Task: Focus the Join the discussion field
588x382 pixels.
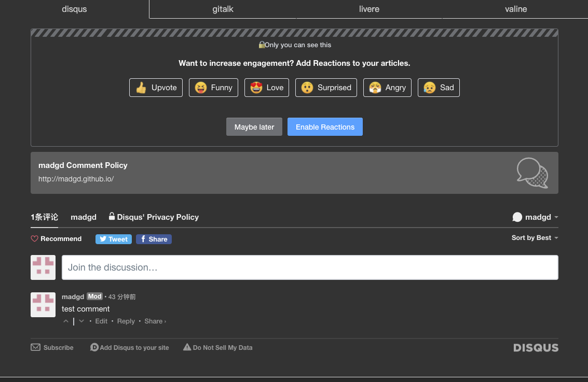Action: 310,267
